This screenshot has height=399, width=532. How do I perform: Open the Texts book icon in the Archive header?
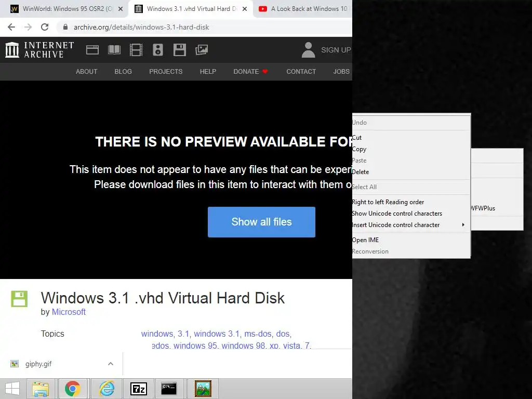(114, 50)
